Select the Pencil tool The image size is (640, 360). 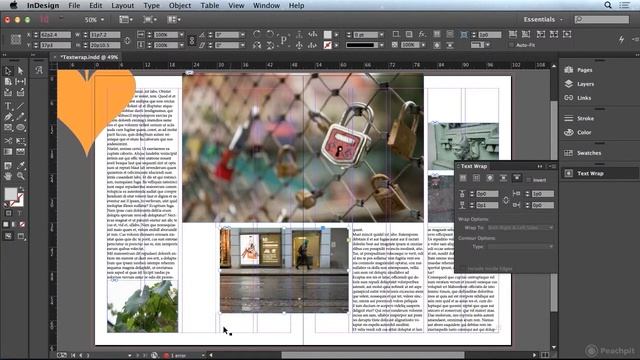click(x=20, y=117)
